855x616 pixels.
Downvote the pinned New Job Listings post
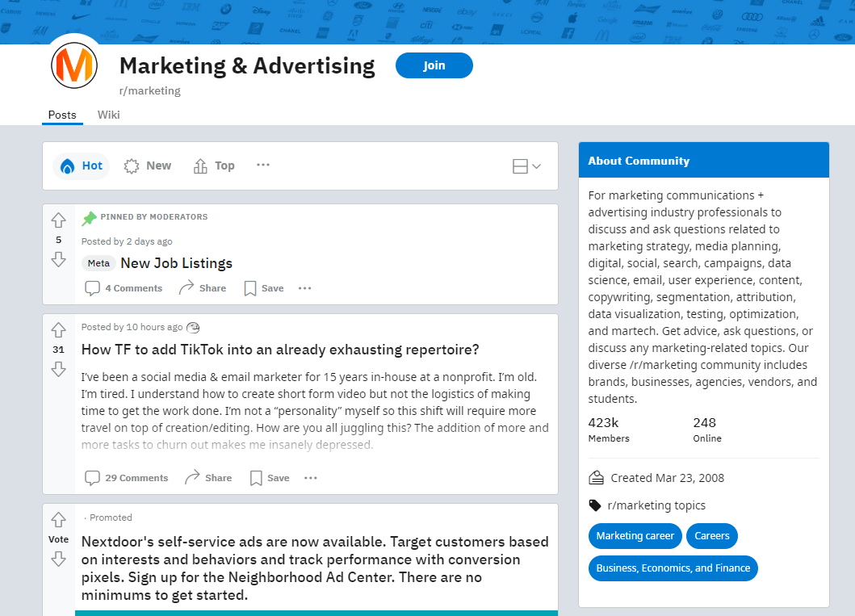[x=58, y=261]
